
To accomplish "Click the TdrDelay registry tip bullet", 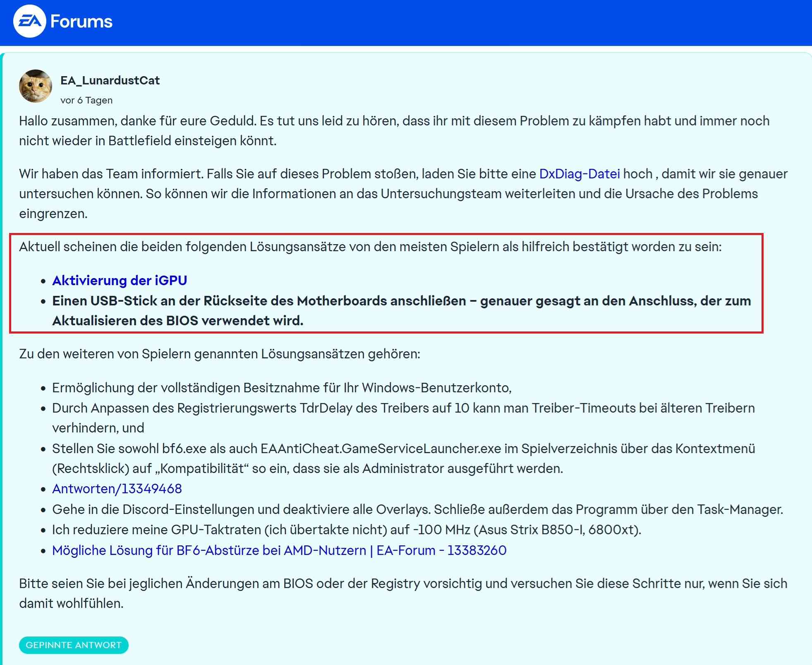I will (403, 418).
